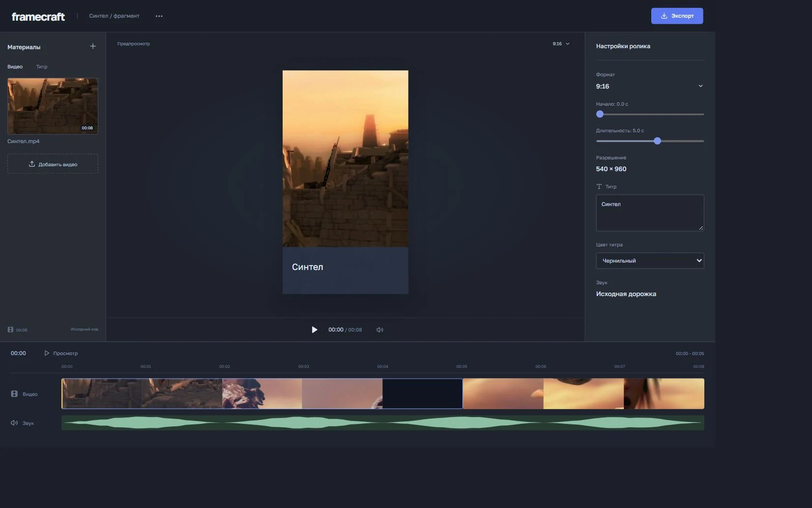Click the 00:03 mark on the timeline ruler
Screen dimensions: 812x508
pos(304,366)
